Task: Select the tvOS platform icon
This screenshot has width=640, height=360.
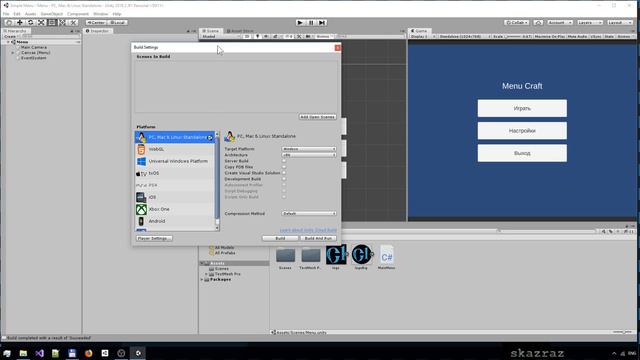Action: 141,173
